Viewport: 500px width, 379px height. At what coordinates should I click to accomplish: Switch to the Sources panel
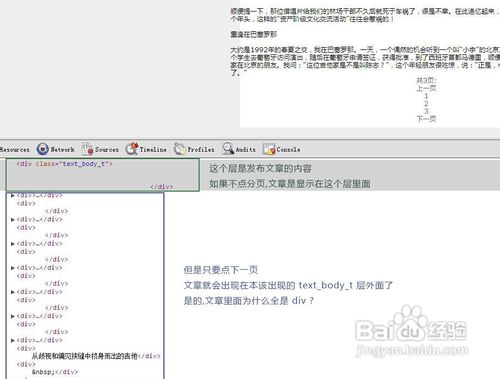(x=100, y=149)
